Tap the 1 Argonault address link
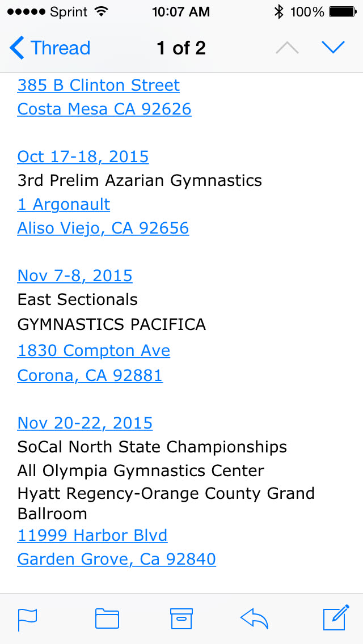 pyautogui.click(x=64, y=204)
